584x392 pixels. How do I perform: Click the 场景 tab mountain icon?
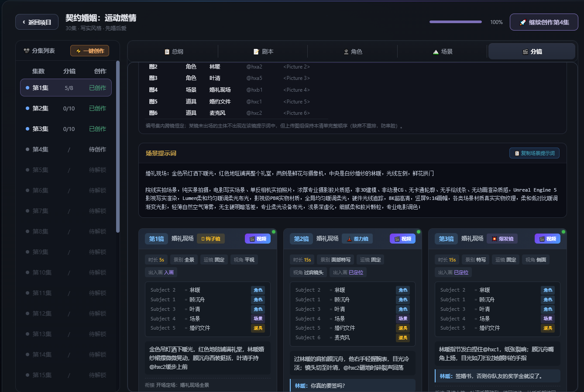436,52
